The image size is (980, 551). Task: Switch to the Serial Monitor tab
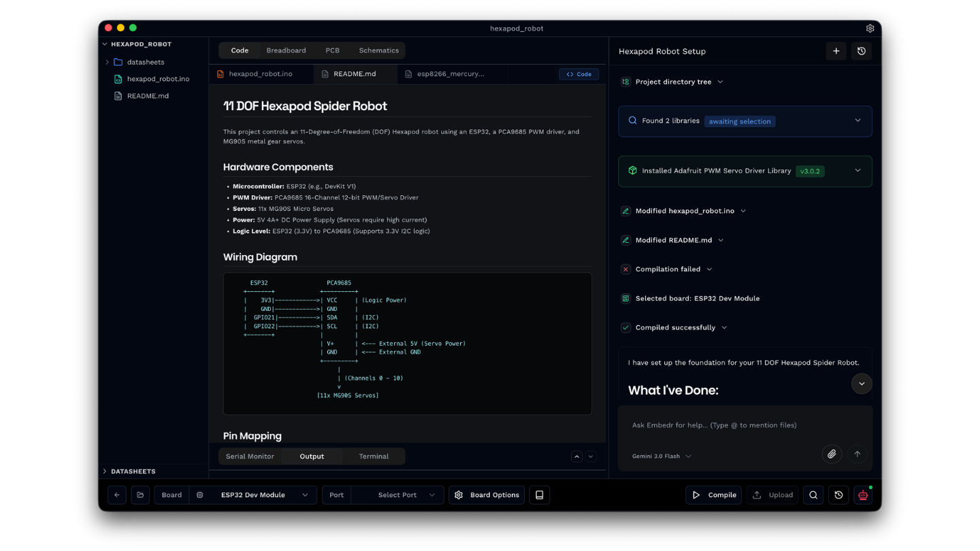coord(250,456)
